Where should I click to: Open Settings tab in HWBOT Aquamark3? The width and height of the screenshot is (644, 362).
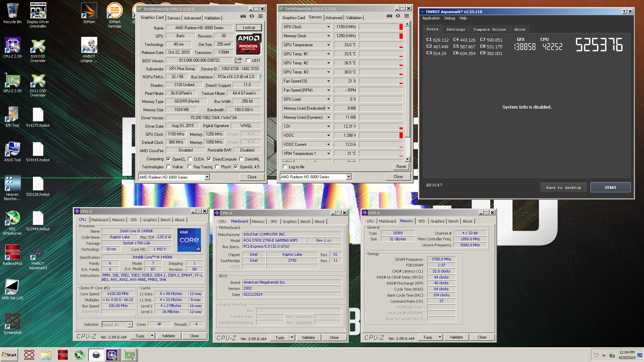[x=455, y=29]
